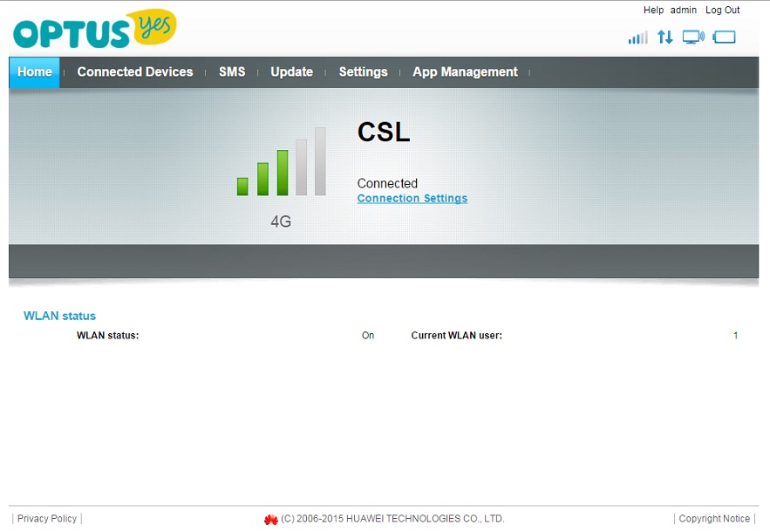This screenshot has width=770, height=532.
Task: Click the data transfer arrows icon
Action: pos(664,37)
